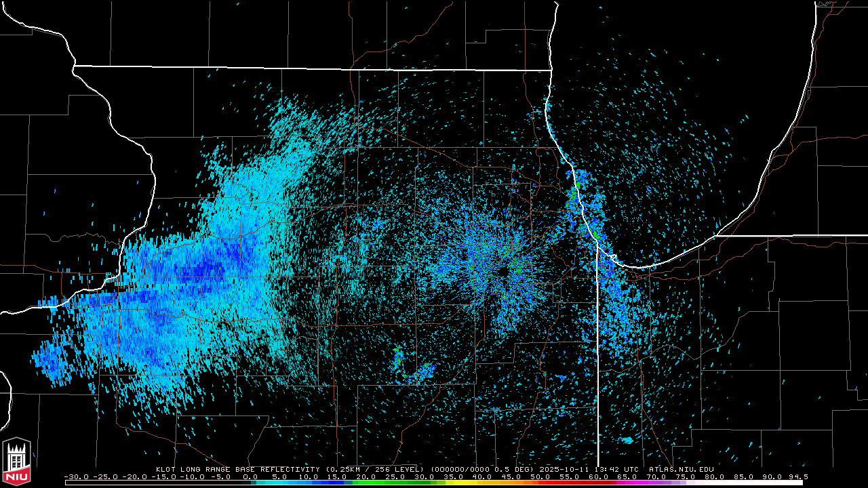The width and height of the screenshot is (868, 488).
Task: Click the time '13:42 UTC'
Action: coord(616,469)
